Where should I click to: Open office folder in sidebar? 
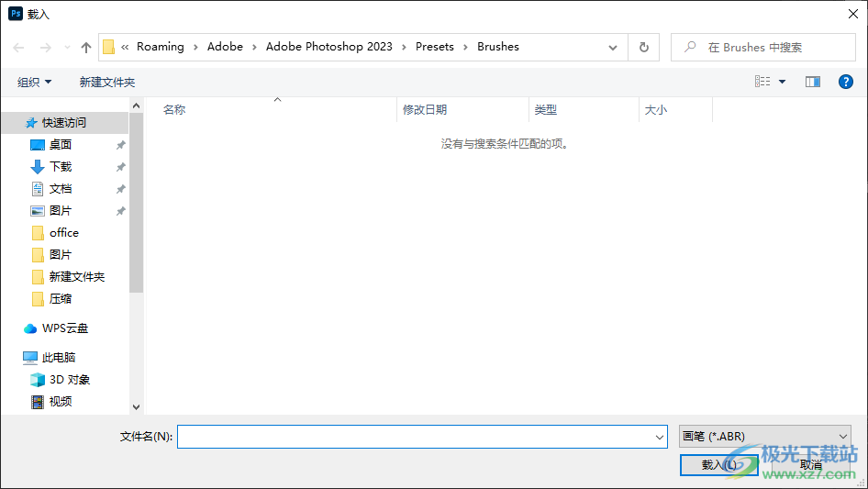[x=64, y=233]
